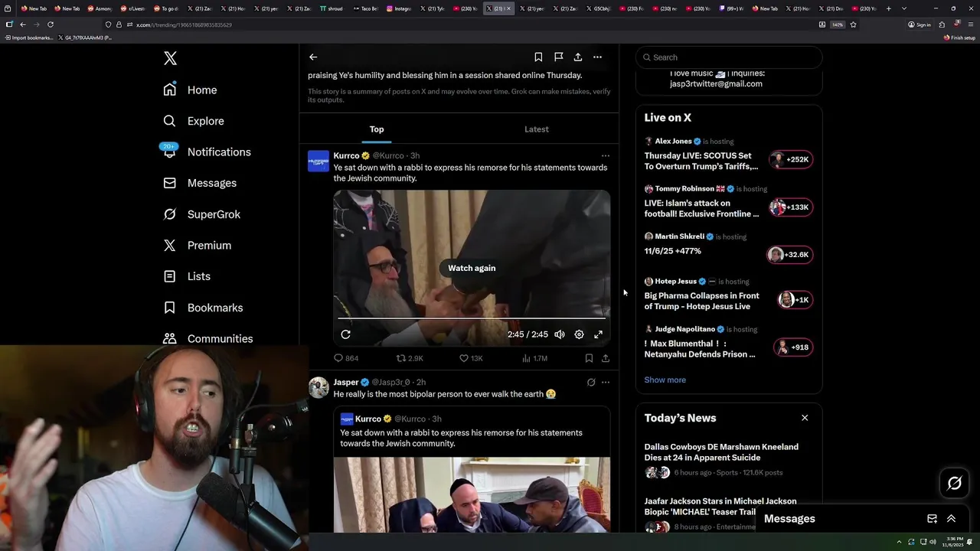Join Alex Jones live with +252K
The width and height of the screenshot is (980, 551).
coord(790,159)
